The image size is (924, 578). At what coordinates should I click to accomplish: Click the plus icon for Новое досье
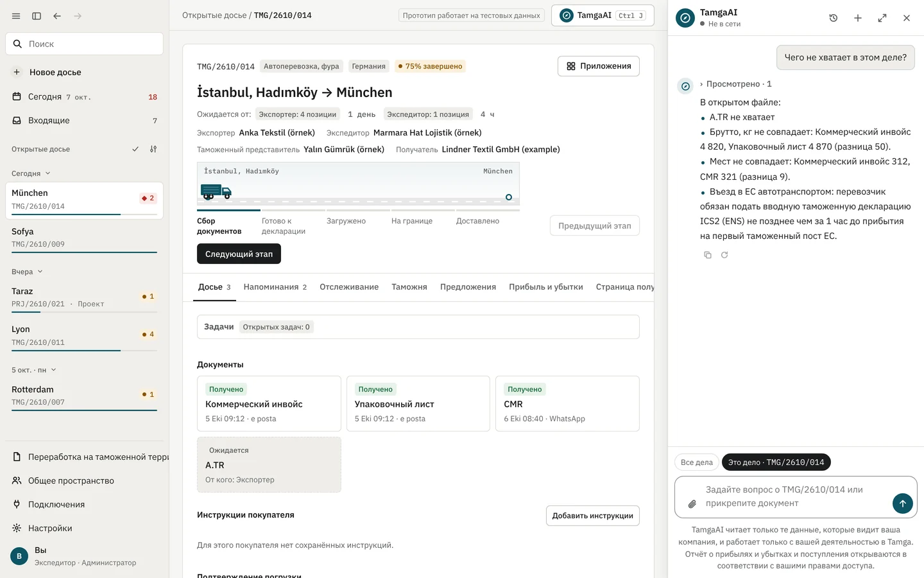[17, 72]
